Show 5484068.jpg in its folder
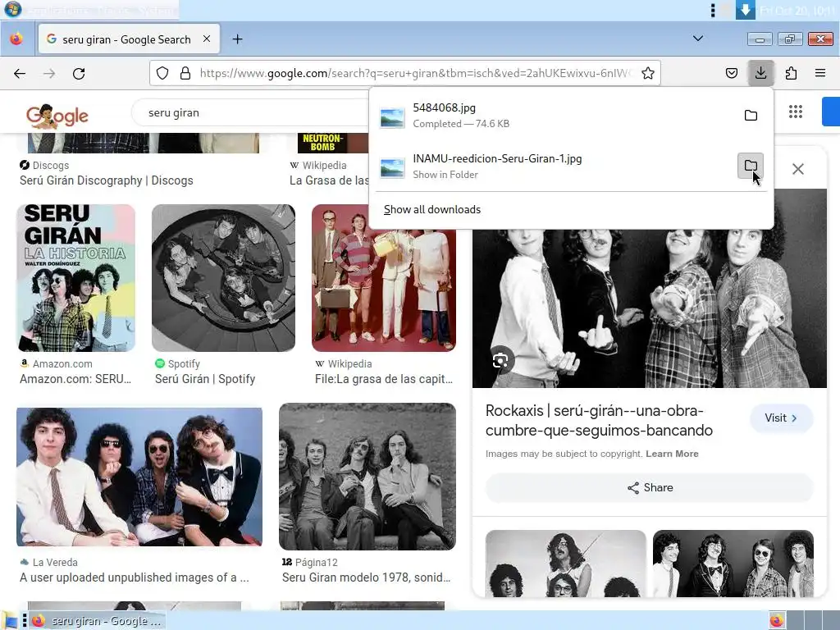The image size is (840, 630). [751, 115]
